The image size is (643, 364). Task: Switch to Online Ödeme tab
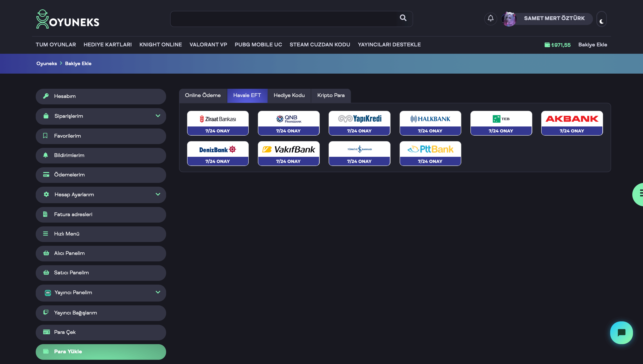tap(203, 95)
